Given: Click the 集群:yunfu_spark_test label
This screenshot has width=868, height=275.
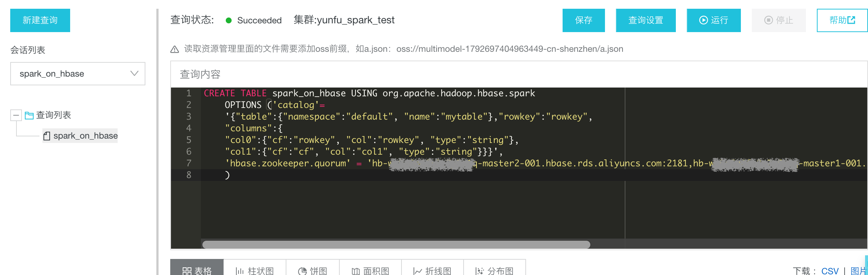Looking at the screenshot, I should (344, 20).
